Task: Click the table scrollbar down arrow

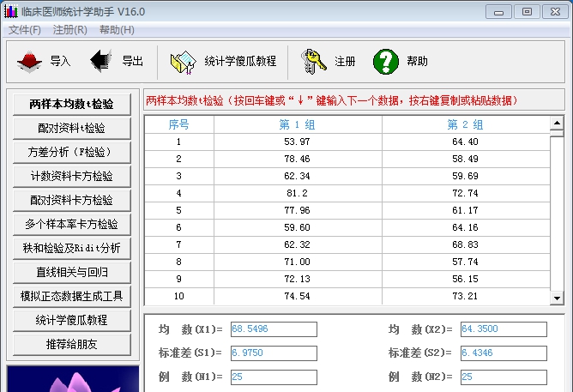Action: click(557, 299)
